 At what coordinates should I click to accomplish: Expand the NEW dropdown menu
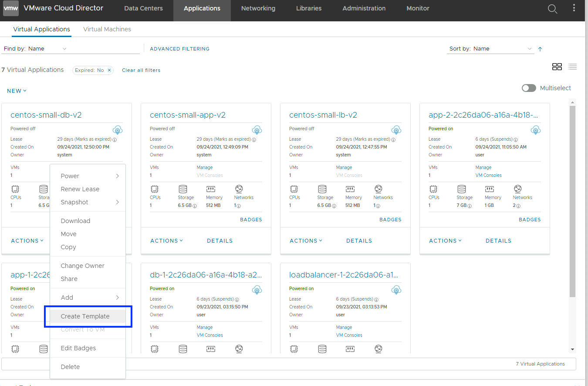[17, 91]
